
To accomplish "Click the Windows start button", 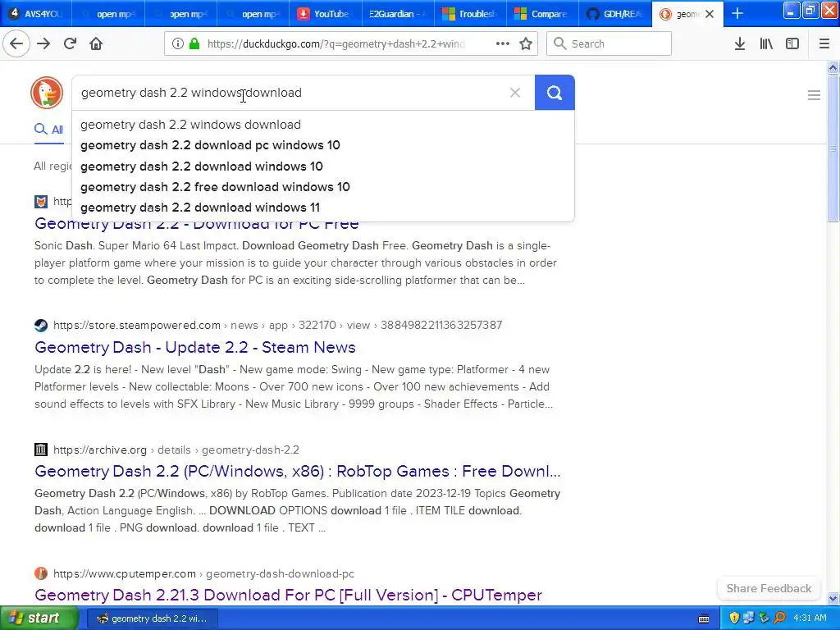I will point(39,618).
